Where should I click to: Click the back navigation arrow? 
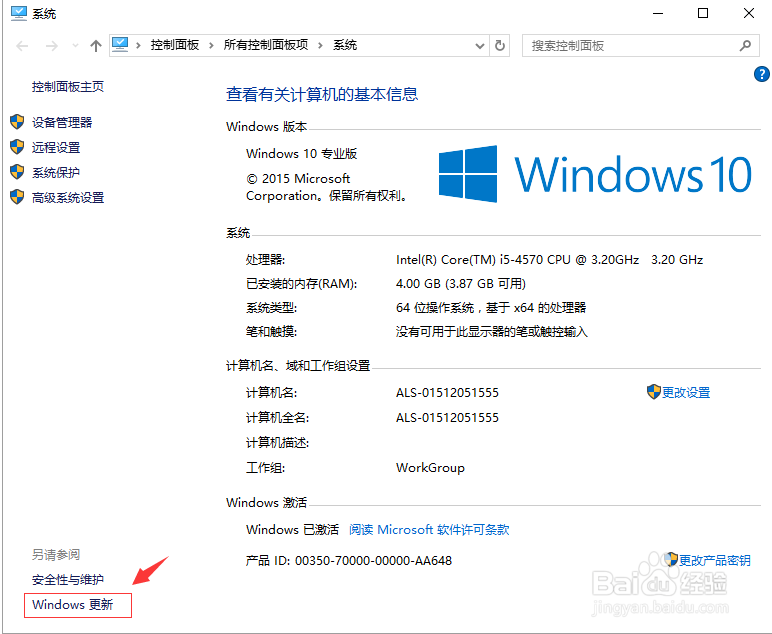22,46
